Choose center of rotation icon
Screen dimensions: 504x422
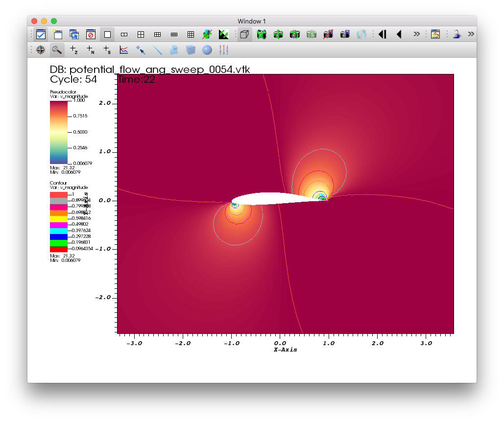[x=361, y=34]
